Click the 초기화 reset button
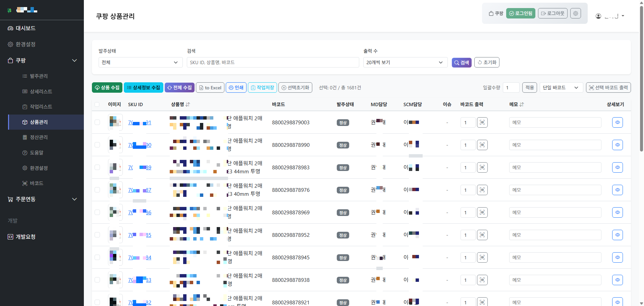Viewport: 644px width, 306px height. (x=487, y=62)
